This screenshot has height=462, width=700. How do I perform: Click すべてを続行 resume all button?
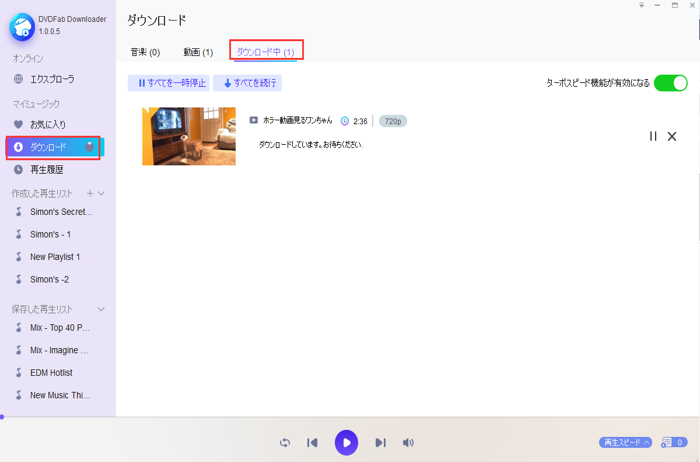point(247,83)
